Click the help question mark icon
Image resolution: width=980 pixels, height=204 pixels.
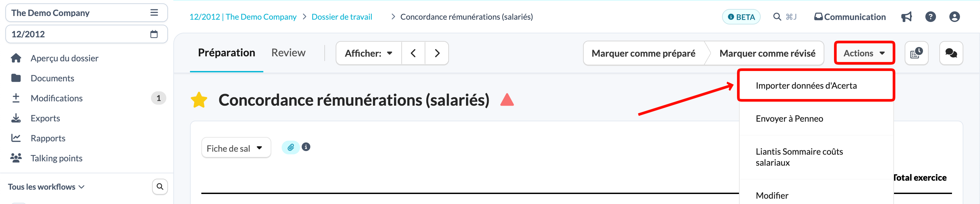click(930, 17)
